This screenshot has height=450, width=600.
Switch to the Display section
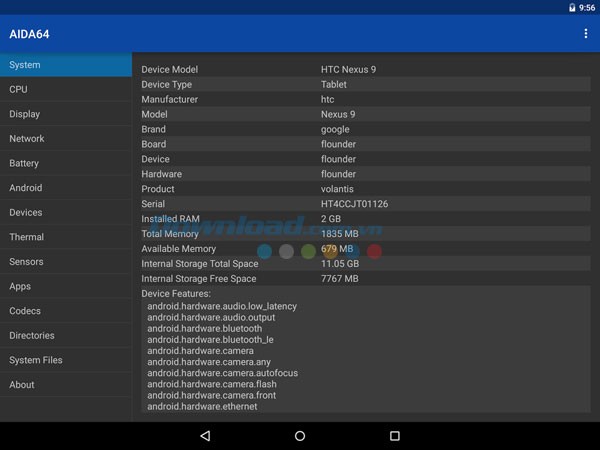pyautogui.click(x=65, y=114)
